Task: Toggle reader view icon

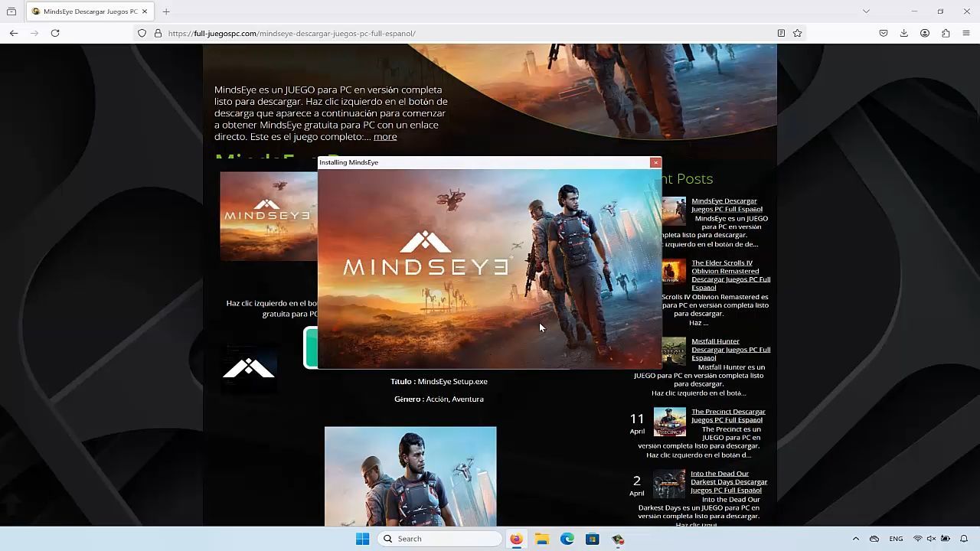Action: (x=781, y=33)
